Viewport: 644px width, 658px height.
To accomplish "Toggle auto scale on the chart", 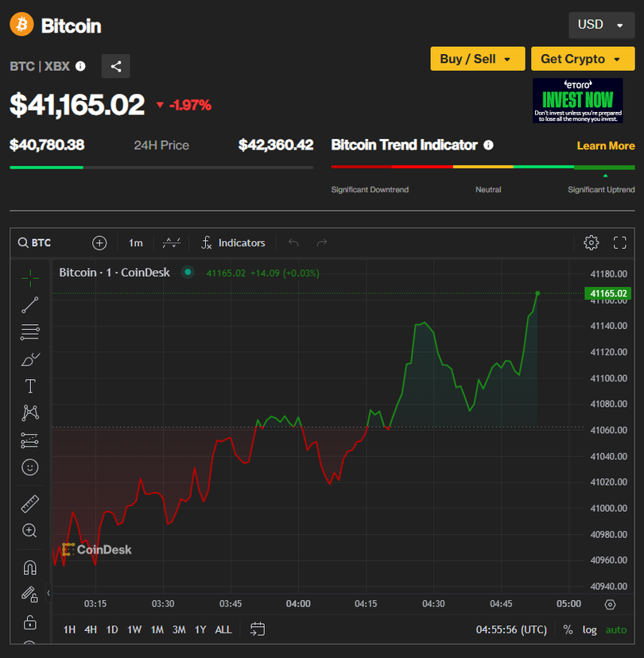I will pyautogui.click(x=616, y=629).
